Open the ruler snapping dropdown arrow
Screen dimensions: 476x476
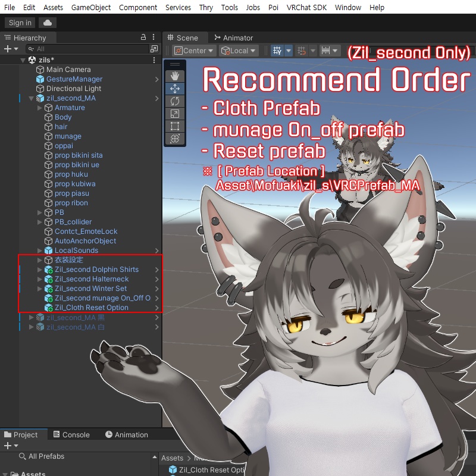click(336, 51)
